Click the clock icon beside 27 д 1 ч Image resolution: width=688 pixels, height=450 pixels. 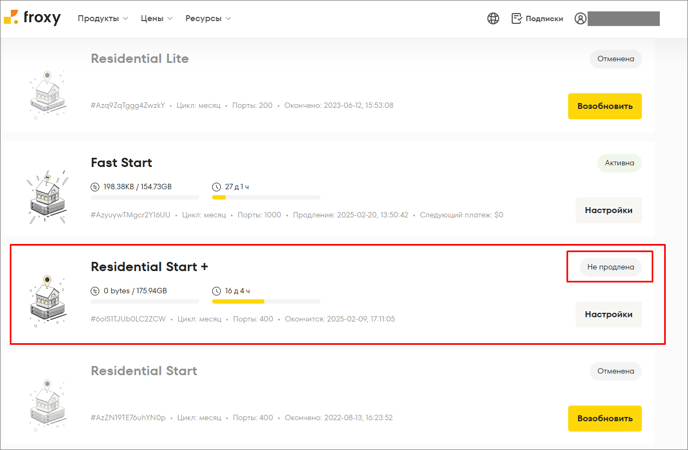point(216,187)
